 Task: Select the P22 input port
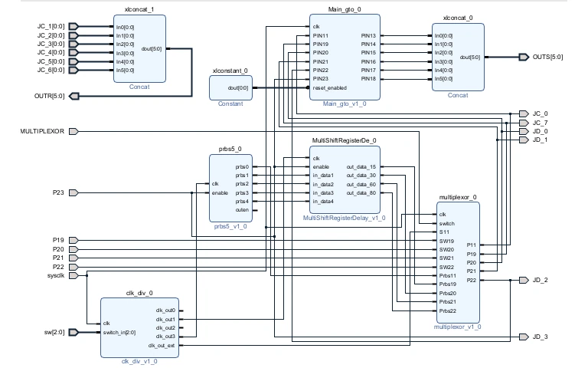click(x=73, y=267)
